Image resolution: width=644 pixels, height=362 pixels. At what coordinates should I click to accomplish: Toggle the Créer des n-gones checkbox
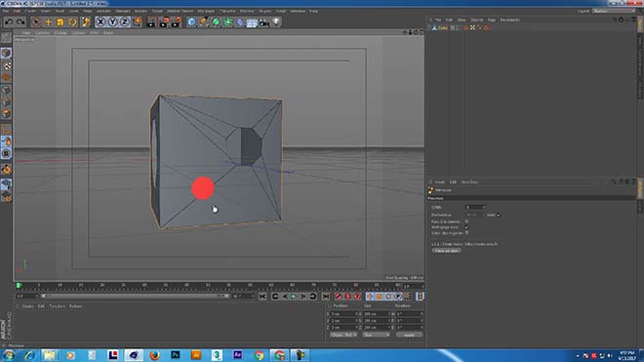[x=466, y=233]
